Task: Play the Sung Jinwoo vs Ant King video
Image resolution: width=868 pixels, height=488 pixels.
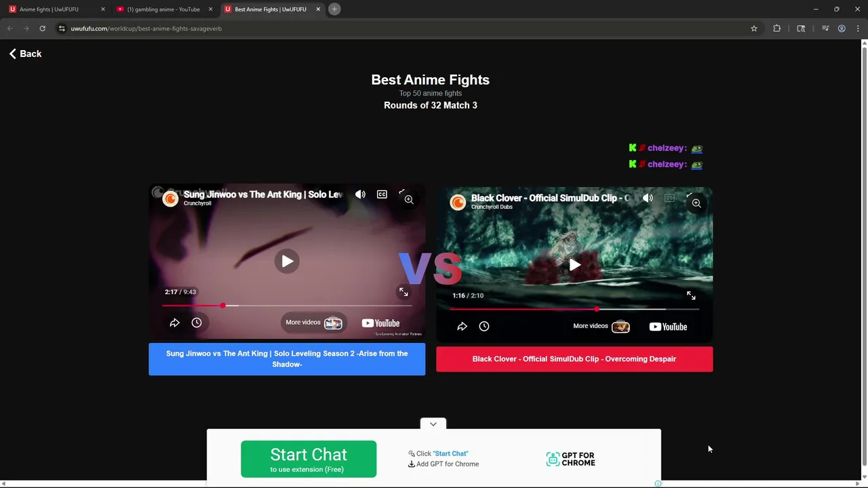Action: (287, 261)
